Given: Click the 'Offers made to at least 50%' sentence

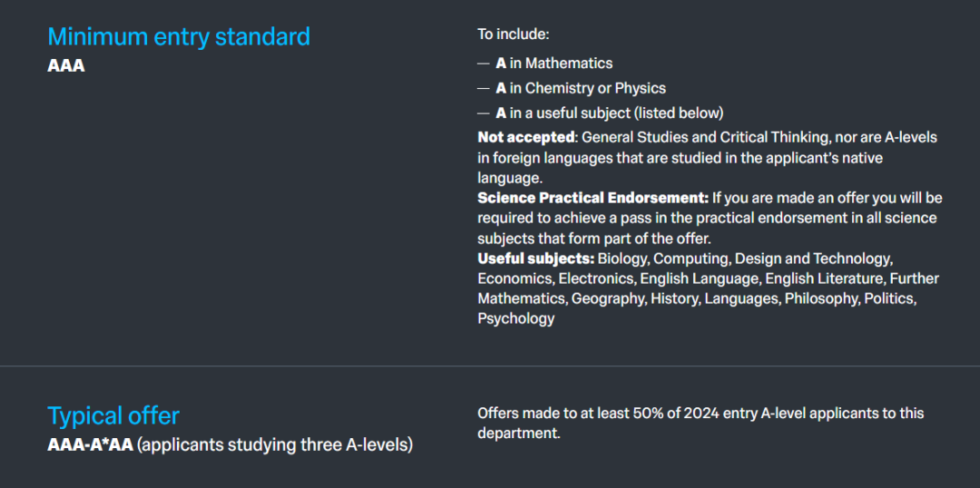Looking at the screenshot, I should coord(701,423).
